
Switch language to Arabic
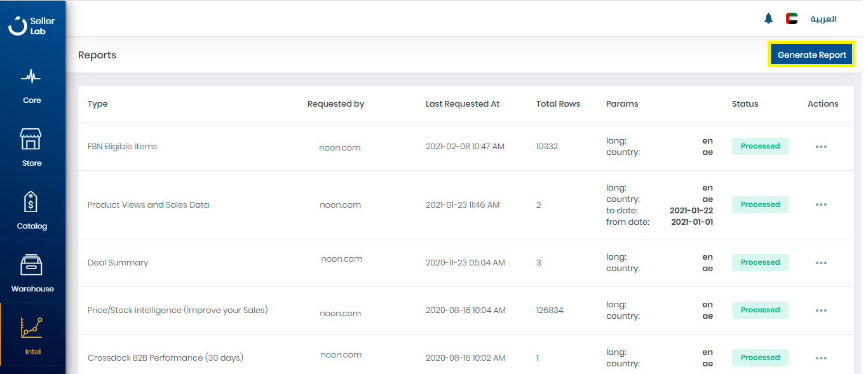(823, 19)
